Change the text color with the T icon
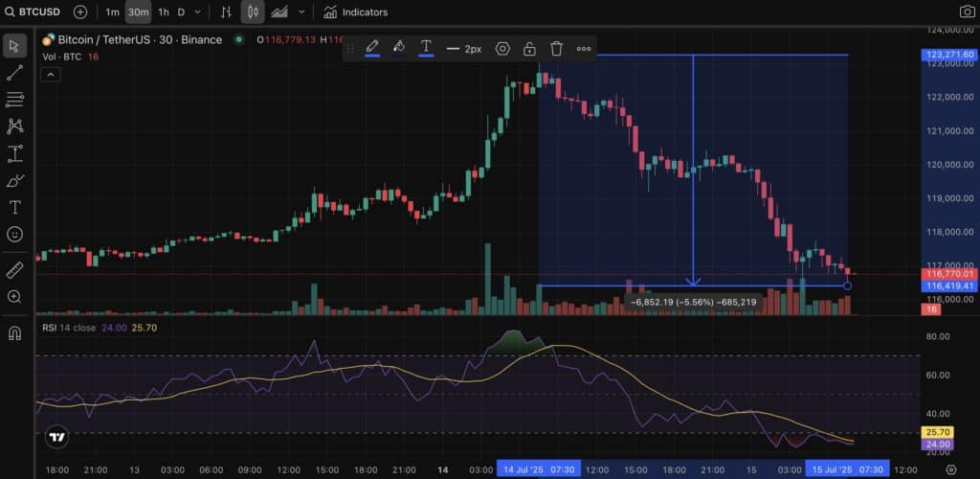The width and height of the screenshot is (980, 479). click(426, 48)
